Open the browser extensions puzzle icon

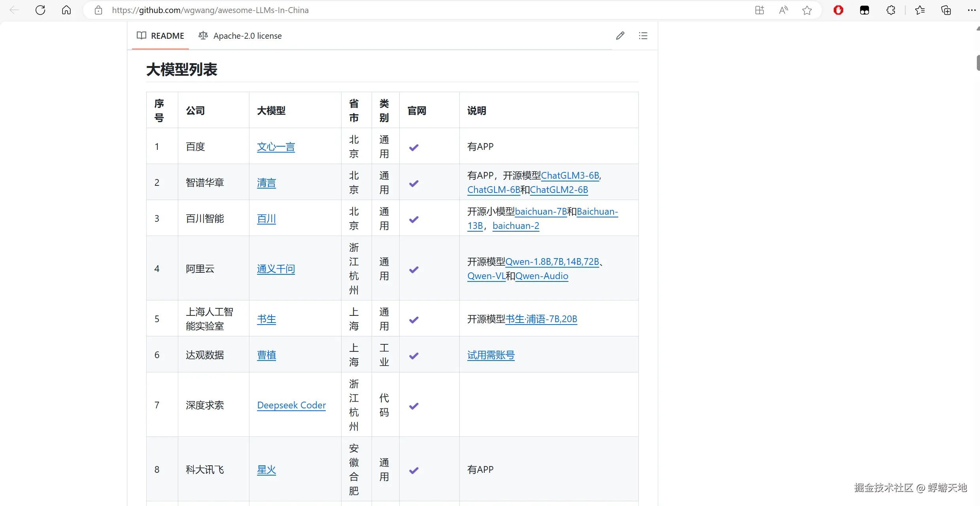tap(891, 10)
